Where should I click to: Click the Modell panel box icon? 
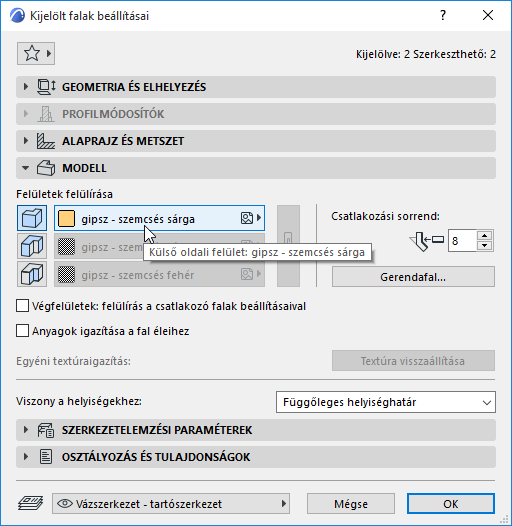(x=46, y=168)
